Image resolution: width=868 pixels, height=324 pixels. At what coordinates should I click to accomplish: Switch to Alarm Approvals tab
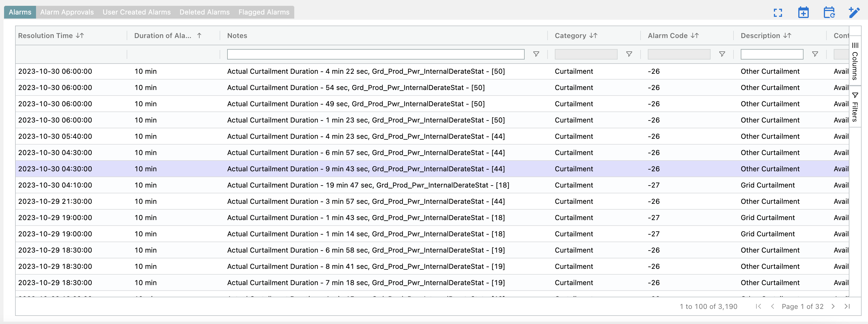pos(67,12)
